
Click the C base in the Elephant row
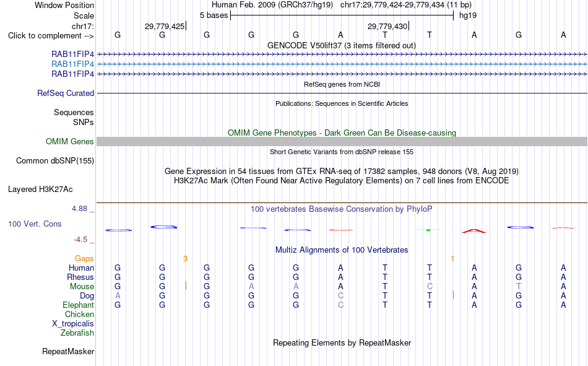tap(340, 305)
